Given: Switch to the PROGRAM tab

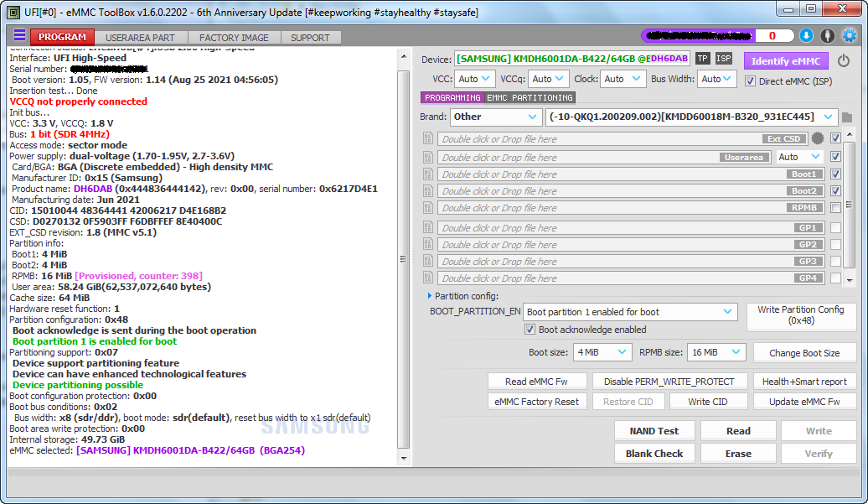Looking at the screenshot, I should [x=62, y=37].
